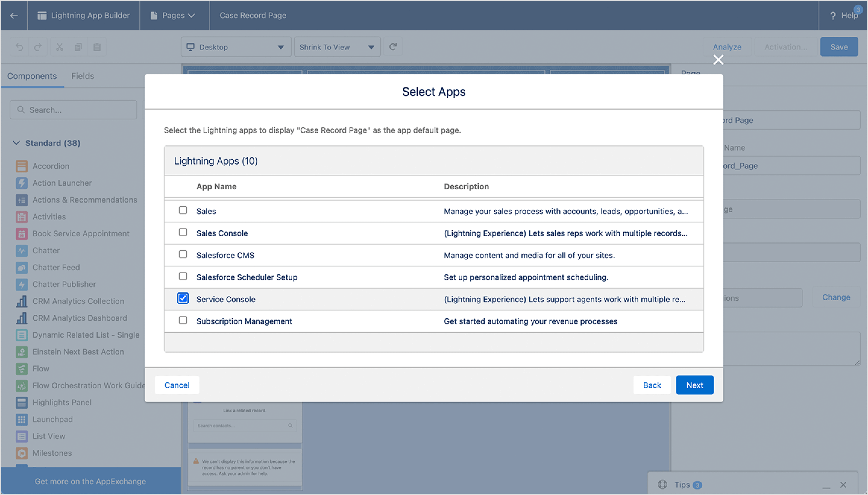Click the Chatter Feed component icon
The image size is (868, 495).
[x=21, y=267]
